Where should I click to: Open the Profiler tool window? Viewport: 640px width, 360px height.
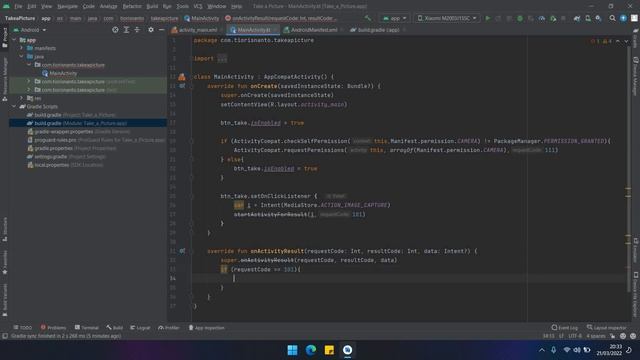pyautogui.click(x=169, y=328)
